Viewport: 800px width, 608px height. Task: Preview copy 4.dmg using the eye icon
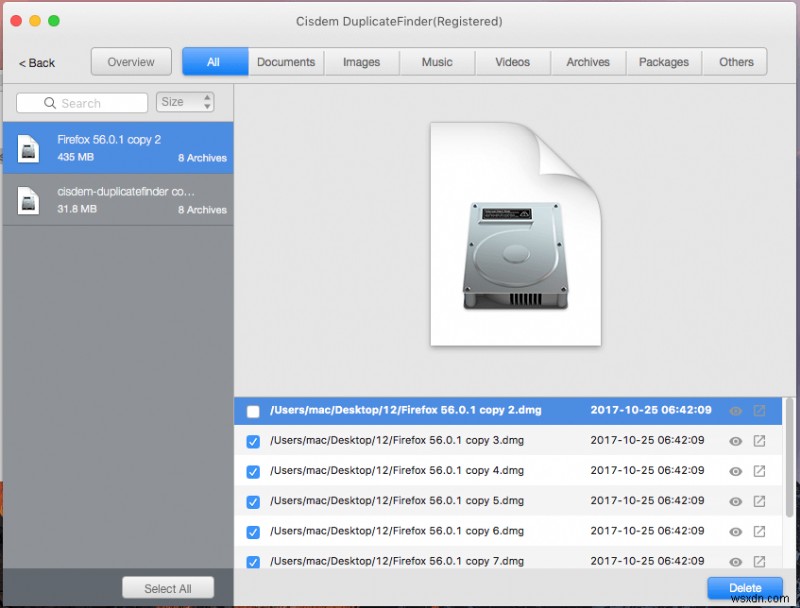737,471
